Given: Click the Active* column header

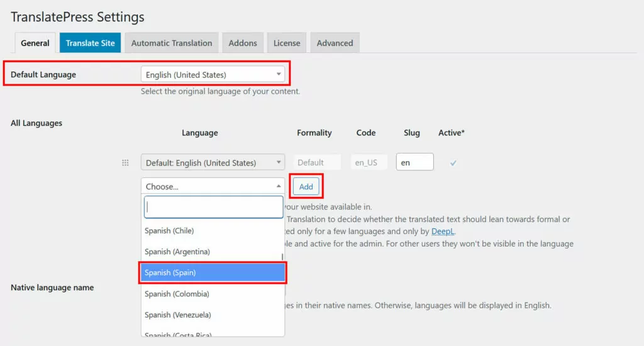Looking at the screenshot, I should (452, 133).
